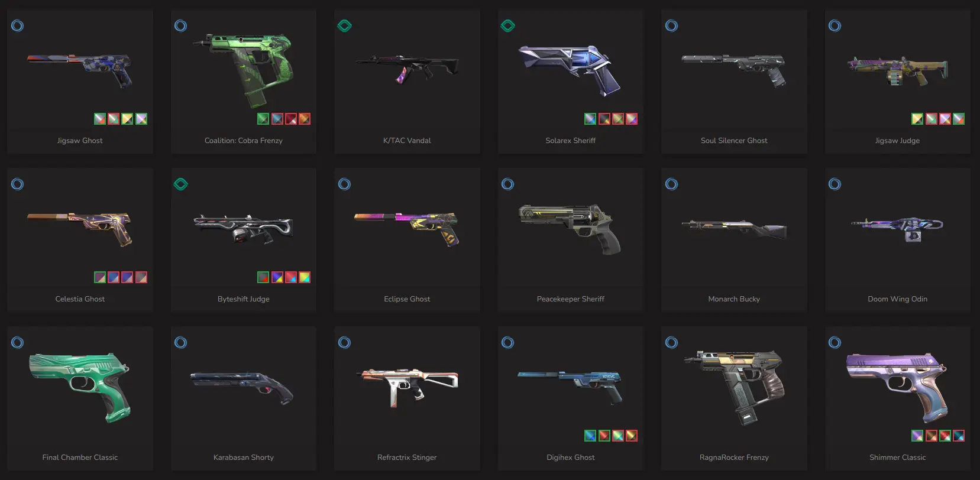980x480 pixels.
Task: Select the blue second variant of Cobra Frenzy
Action: (277, 119)
